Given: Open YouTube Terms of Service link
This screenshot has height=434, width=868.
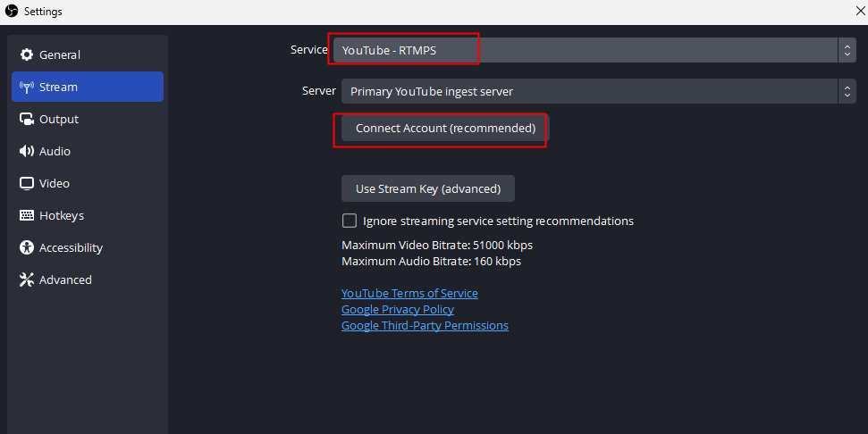Looking at the screenshot, I should 409,293.
